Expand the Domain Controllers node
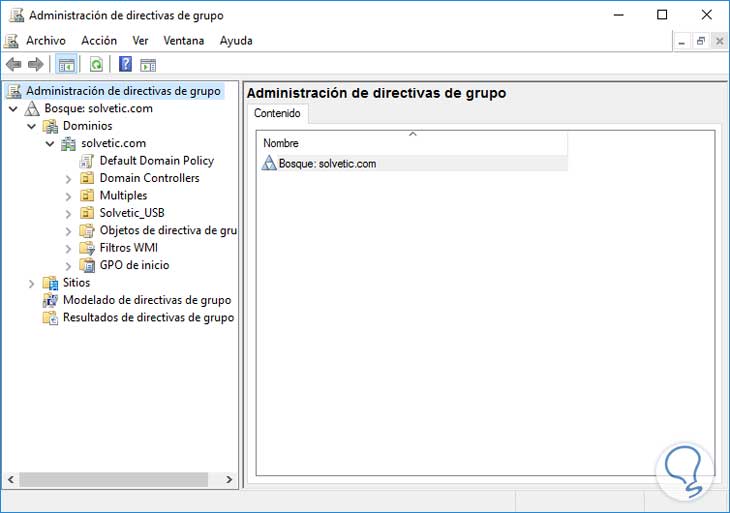The image size is (730, 513). click(x=68, y=179)
